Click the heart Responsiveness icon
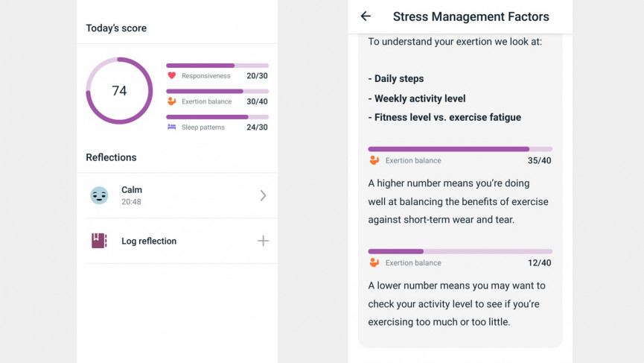Viewport: 644px width, 363px height. click(x=171, y=76)
